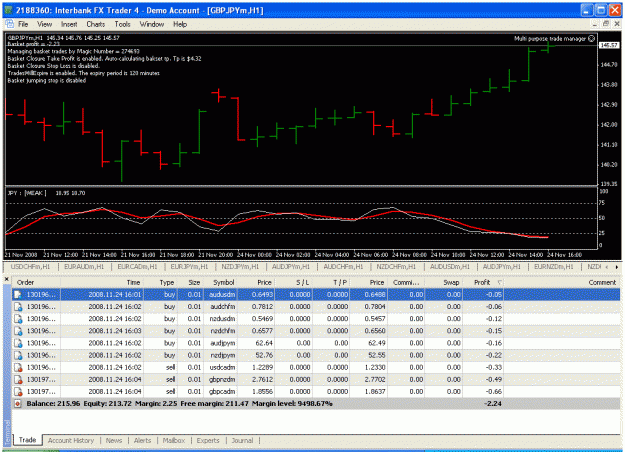Close the Terminal panel with X
Screen dimensions: 625x452
point(7,280)
